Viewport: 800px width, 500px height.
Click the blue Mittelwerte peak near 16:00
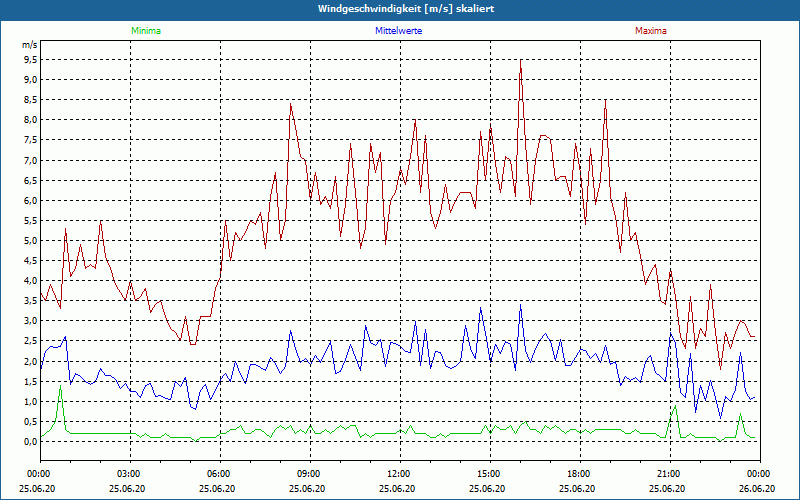(520, 305)
